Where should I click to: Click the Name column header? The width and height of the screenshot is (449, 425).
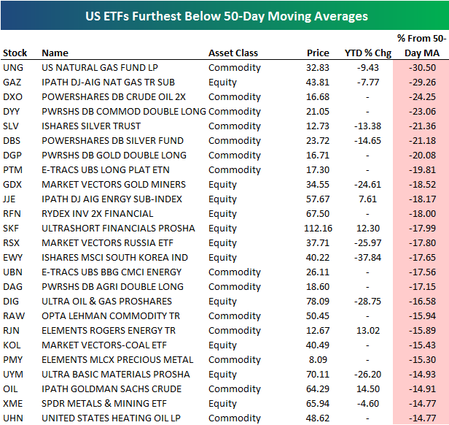(x=55, y=53)
